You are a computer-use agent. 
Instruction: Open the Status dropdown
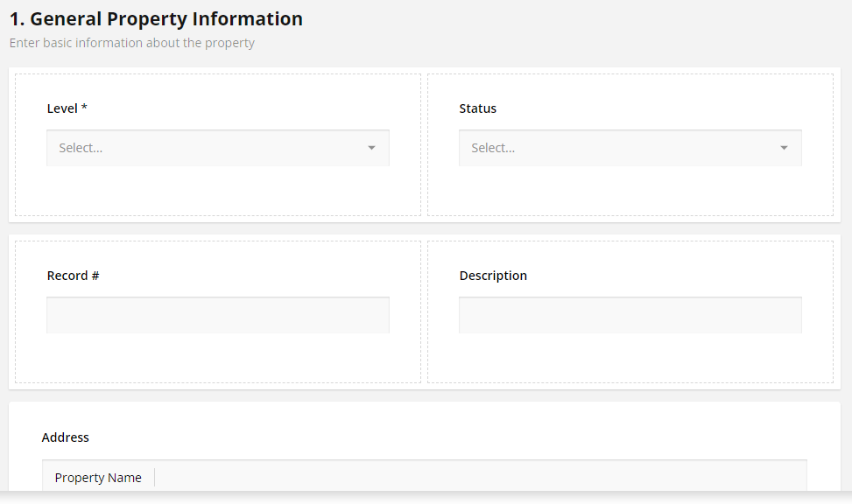(x=630, y=148)
